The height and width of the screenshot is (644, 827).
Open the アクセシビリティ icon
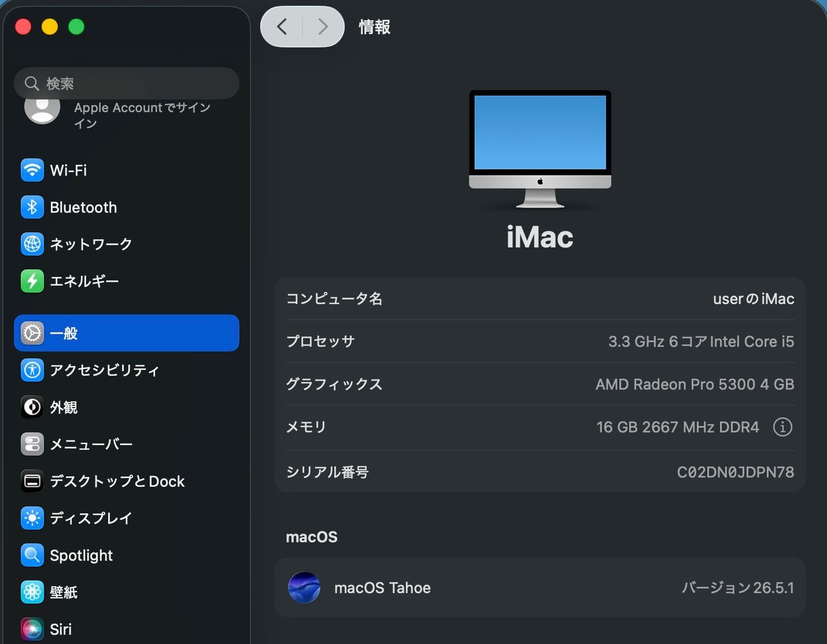[32, 370]
